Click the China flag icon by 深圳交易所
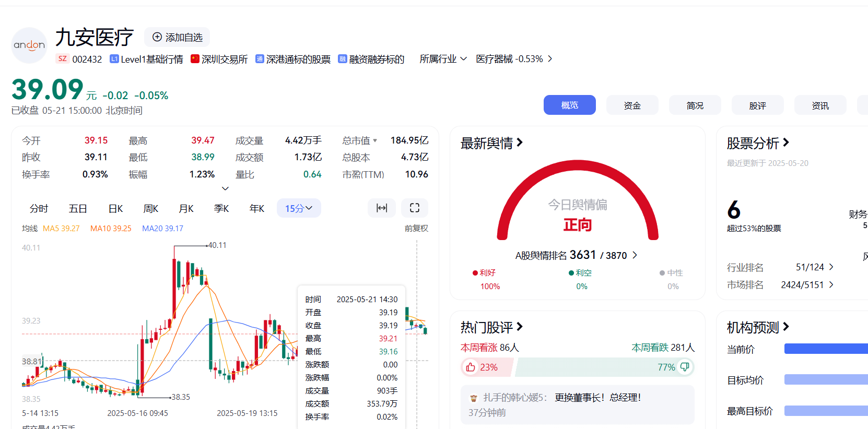The height and width of the screenshot is (429, 868). [195, 59]
